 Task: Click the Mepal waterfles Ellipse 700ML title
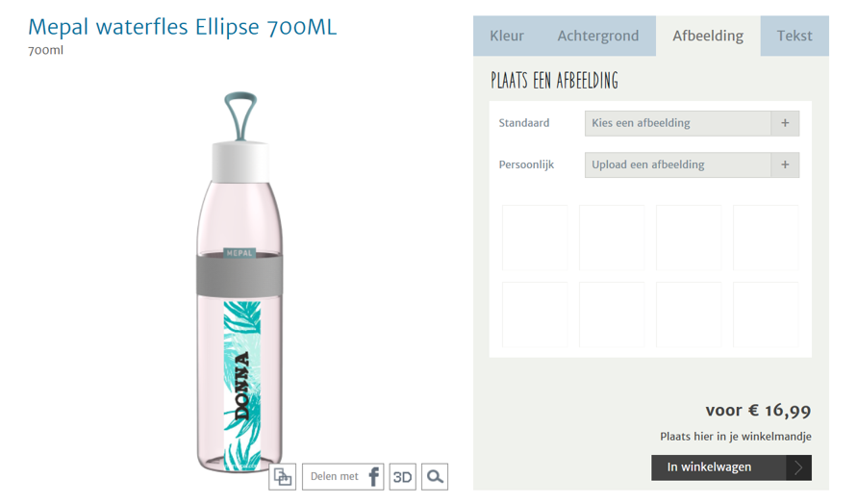pos(182,27)
